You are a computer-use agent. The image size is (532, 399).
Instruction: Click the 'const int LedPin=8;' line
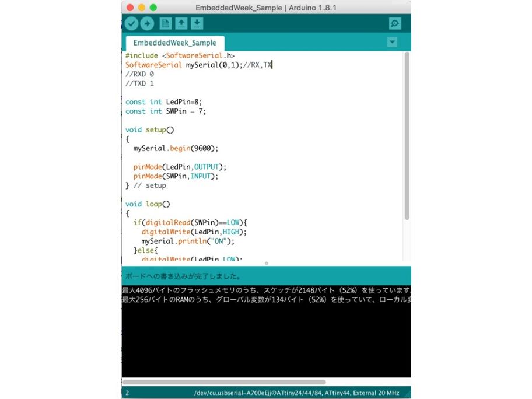click(x=163, y=101)
